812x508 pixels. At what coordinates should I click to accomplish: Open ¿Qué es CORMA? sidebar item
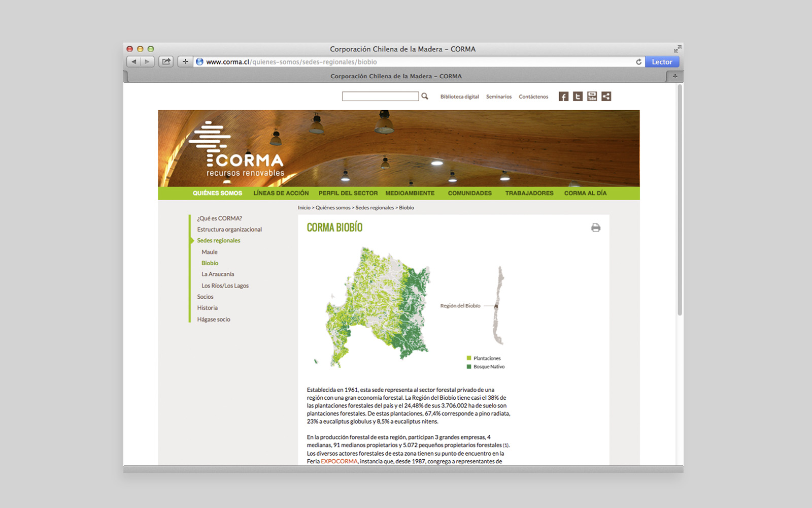(220, 218)
